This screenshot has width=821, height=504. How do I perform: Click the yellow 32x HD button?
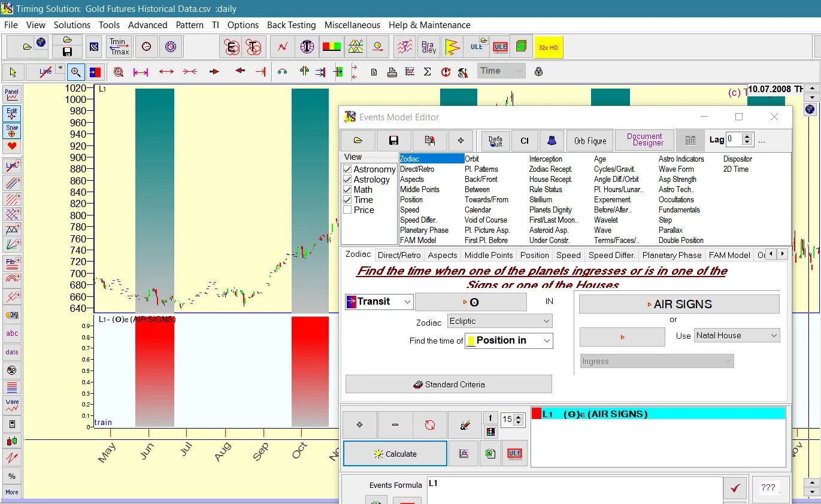(x=549, y=47)
